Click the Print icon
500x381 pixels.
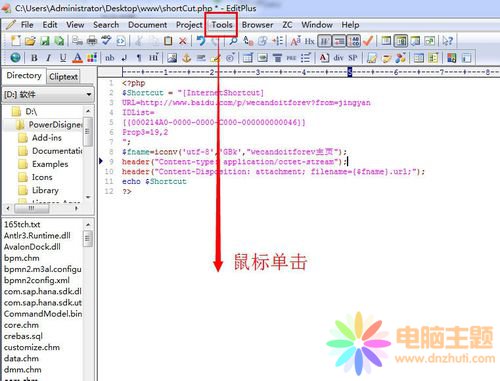pos(92,41)
